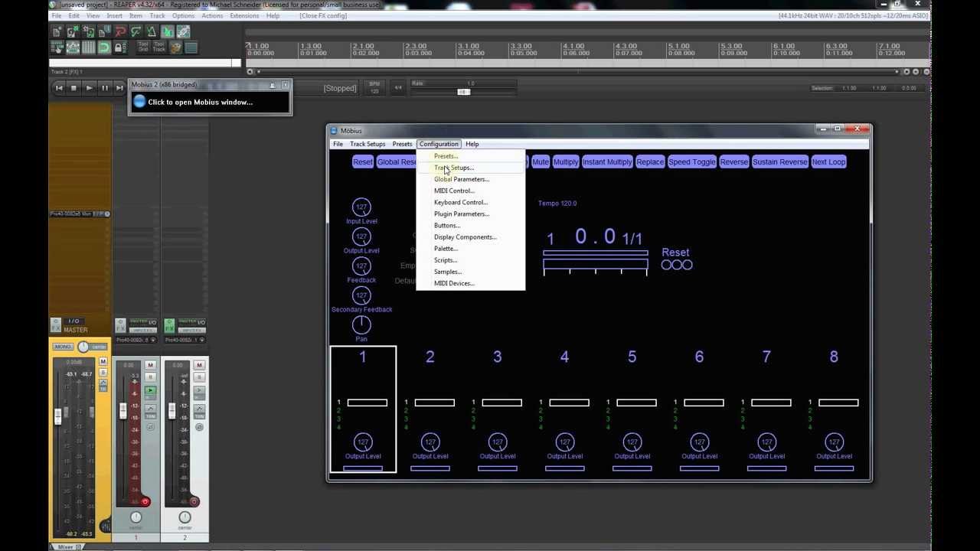Toggle the MONO button on the Master track
980x551 pixels.
pos(63,347)
